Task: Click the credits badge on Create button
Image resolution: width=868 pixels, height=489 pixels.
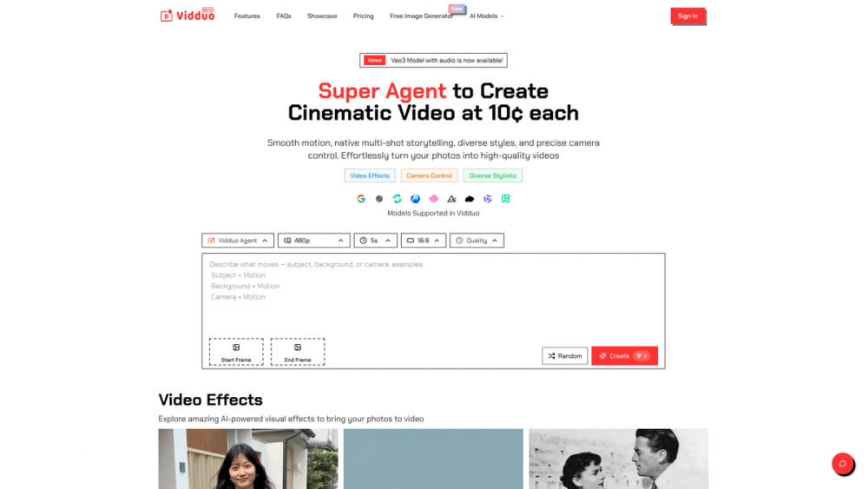Action: pyautogui.click(x=642, y=356)
